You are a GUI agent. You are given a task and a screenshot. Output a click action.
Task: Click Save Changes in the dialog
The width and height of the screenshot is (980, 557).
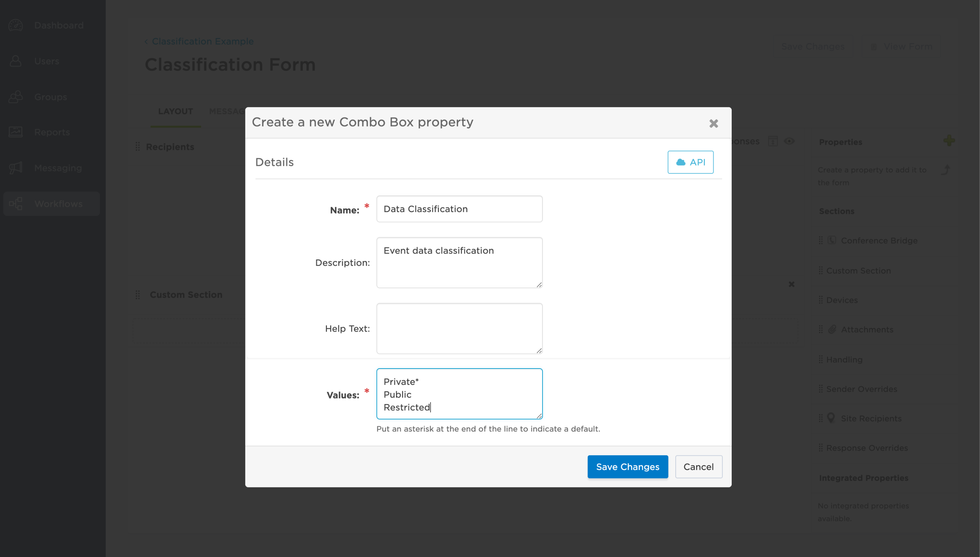[x=628, y=467]
